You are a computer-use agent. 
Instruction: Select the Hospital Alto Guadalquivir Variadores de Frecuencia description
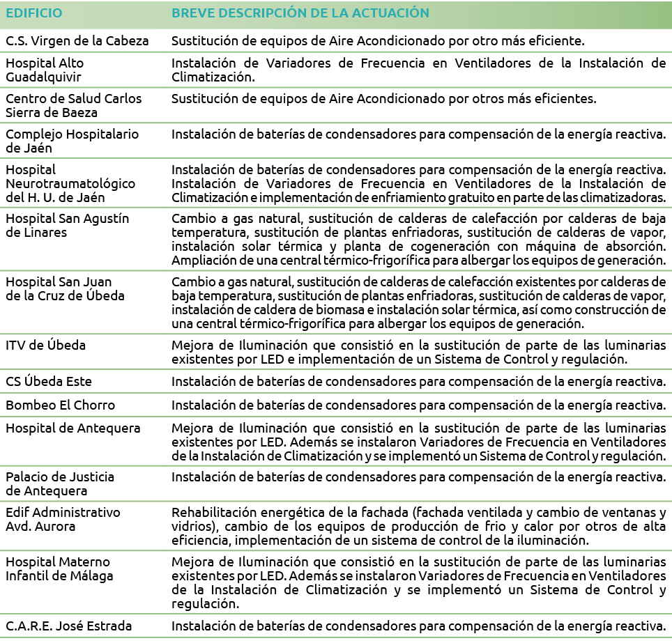(x=418, y=70)
